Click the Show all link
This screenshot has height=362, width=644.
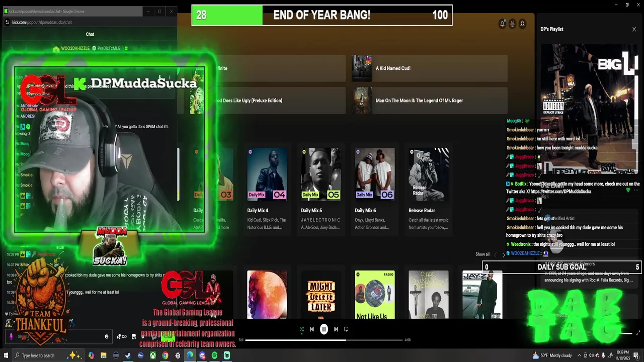point(482,254)
